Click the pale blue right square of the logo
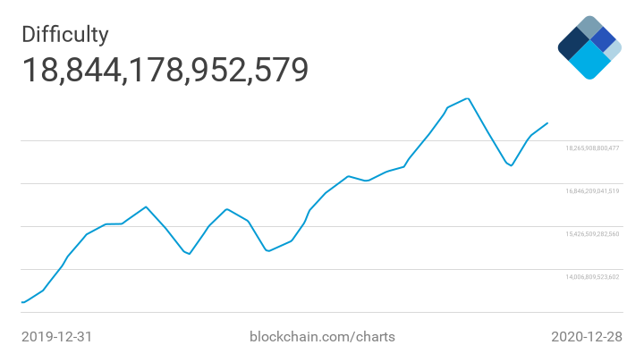644x362 pixels. point(614,50)
